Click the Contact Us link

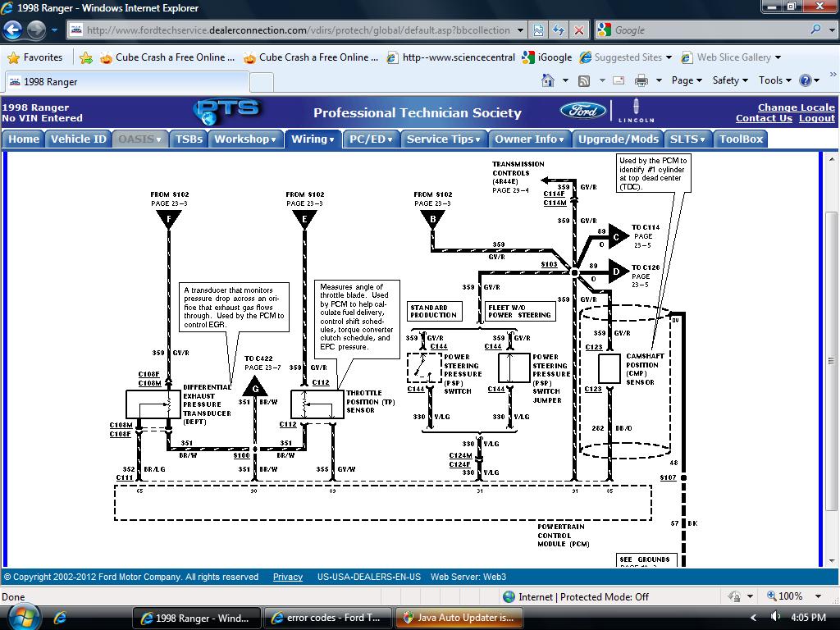click(764, 118)
